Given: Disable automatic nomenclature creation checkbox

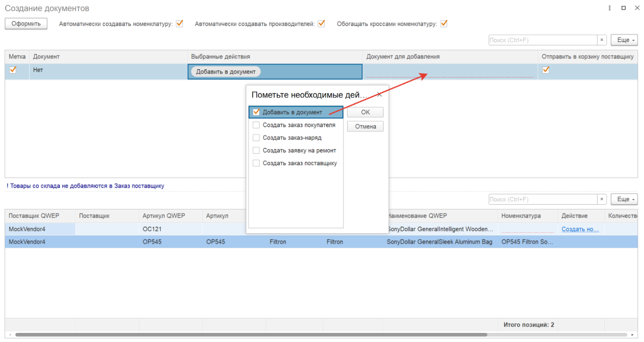Looking at the screenshot, I should (180, 24).
